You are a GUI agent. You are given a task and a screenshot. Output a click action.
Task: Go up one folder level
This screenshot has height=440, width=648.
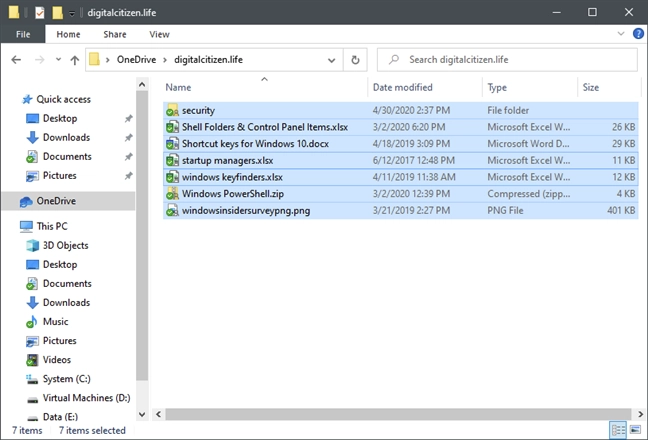tap(75, 60)
